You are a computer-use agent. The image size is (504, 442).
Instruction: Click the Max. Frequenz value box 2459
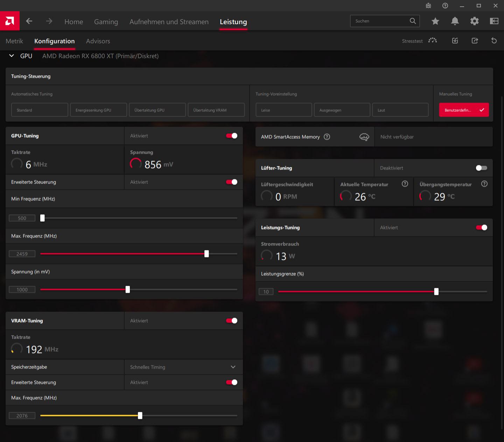point(22,254)
